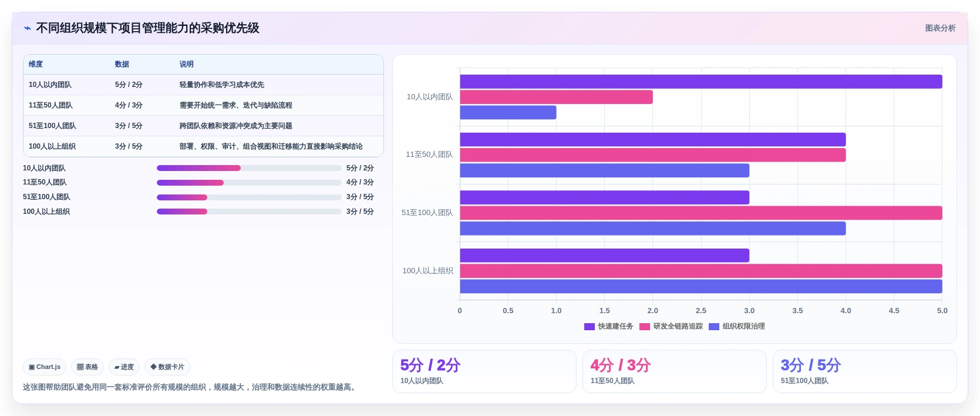Click the 100人以上组织 progress bar

click(x=249, y=212)
